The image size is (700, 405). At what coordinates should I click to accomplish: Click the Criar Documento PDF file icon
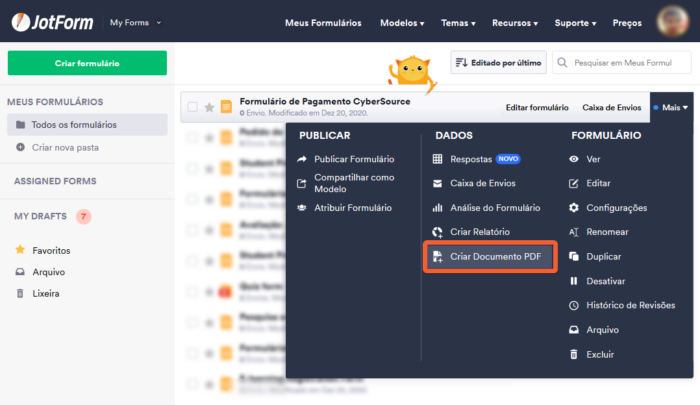coord(438,256)
